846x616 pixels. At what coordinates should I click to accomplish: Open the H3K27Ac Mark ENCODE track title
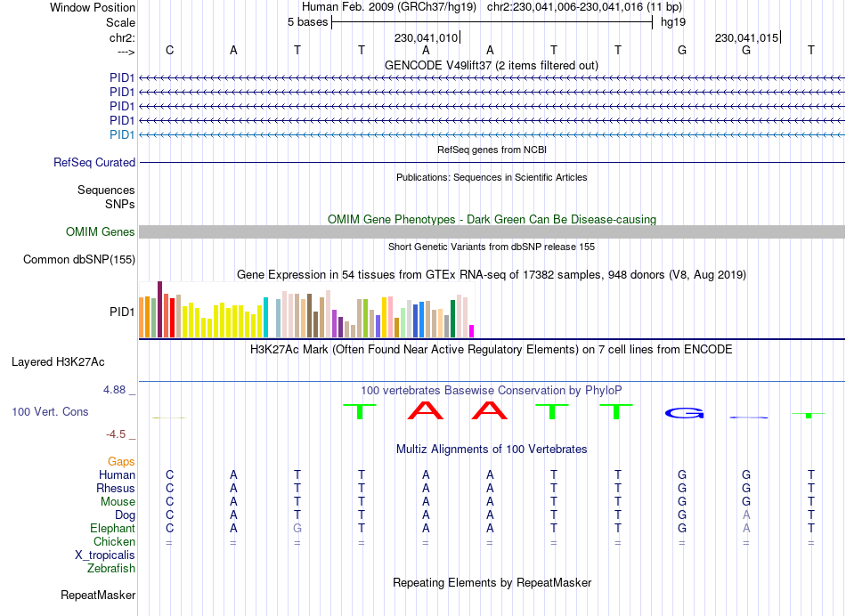pyautogui.click(x=492, y=350)
